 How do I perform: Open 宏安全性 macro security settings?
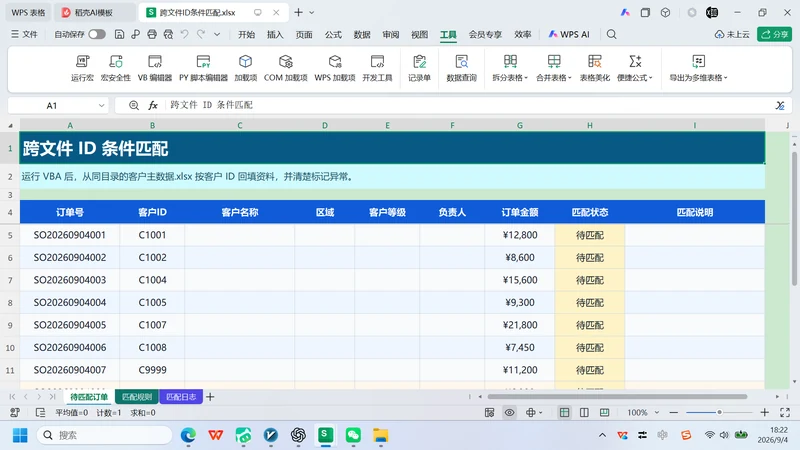pyautogui.click(x=116, y=68)
